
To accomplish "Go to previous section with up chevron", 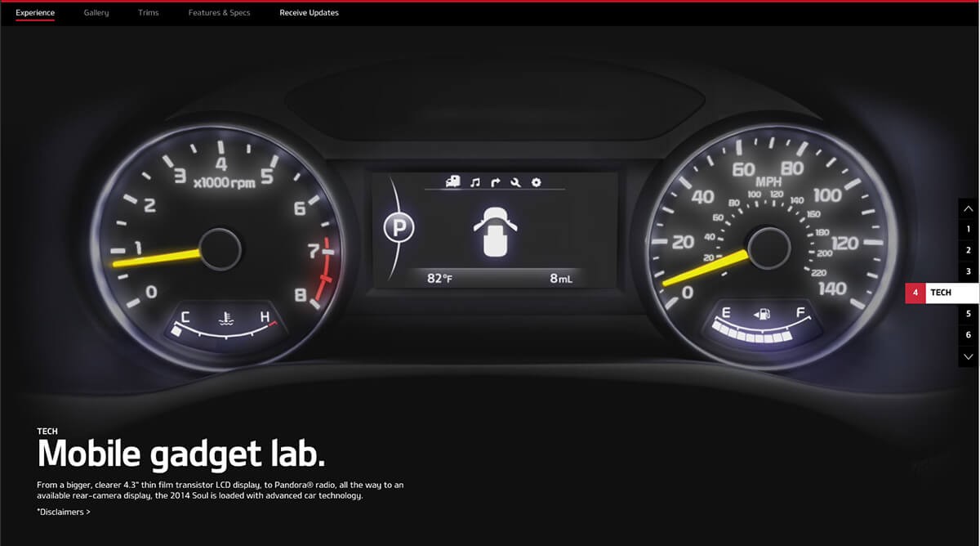I will click(969, 208).
